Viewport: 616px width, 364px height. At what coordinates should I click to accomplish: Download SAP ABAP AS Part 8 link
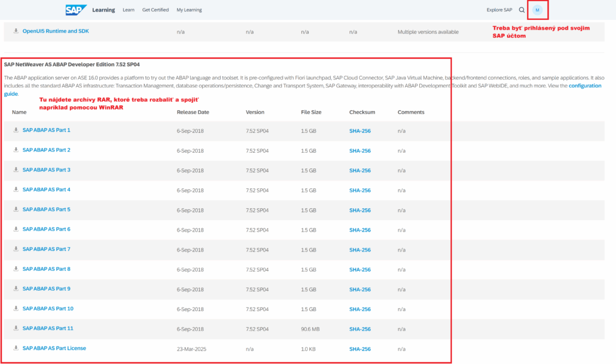[x=46, y=269]
